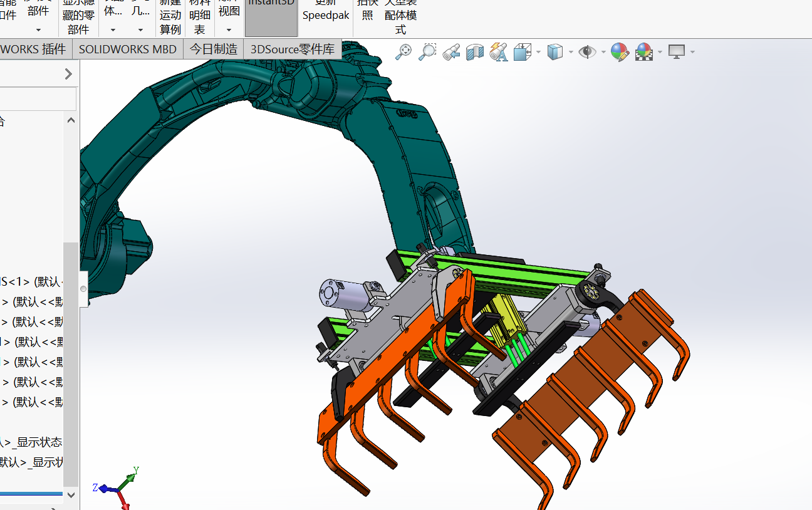Open the 部件 dropdown arrow
Viewport: 812px width, 510px height.
[x=38, y=29]
